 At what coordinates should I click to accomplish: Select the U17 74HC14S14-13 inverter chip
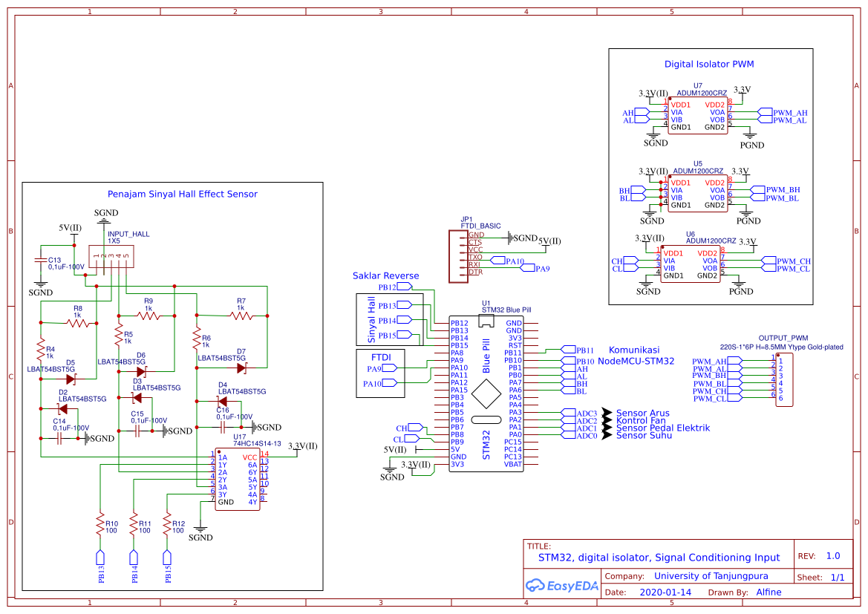tap(237, 480)
